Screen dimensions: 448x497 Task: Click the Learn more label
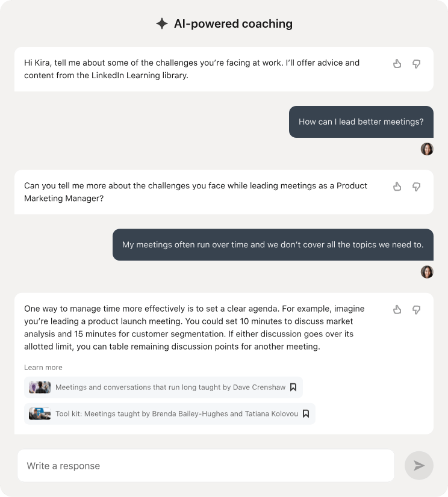(x=43, y=368)
